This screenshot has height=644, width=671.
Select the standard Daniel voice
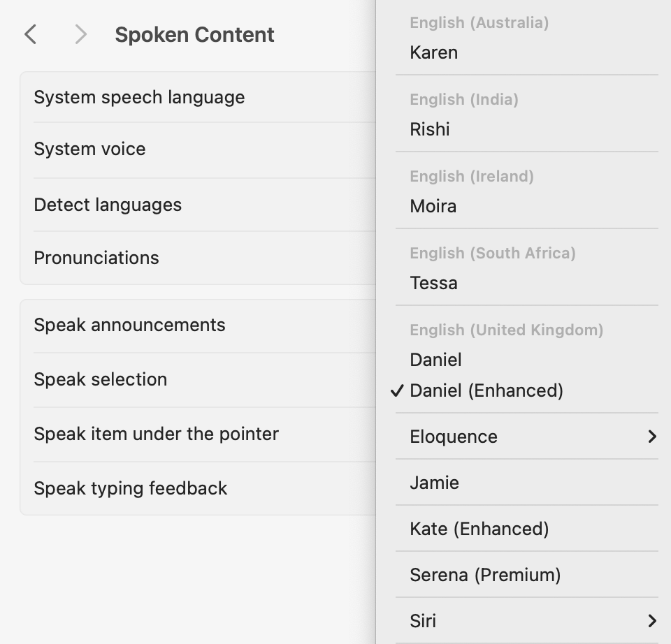436,360
